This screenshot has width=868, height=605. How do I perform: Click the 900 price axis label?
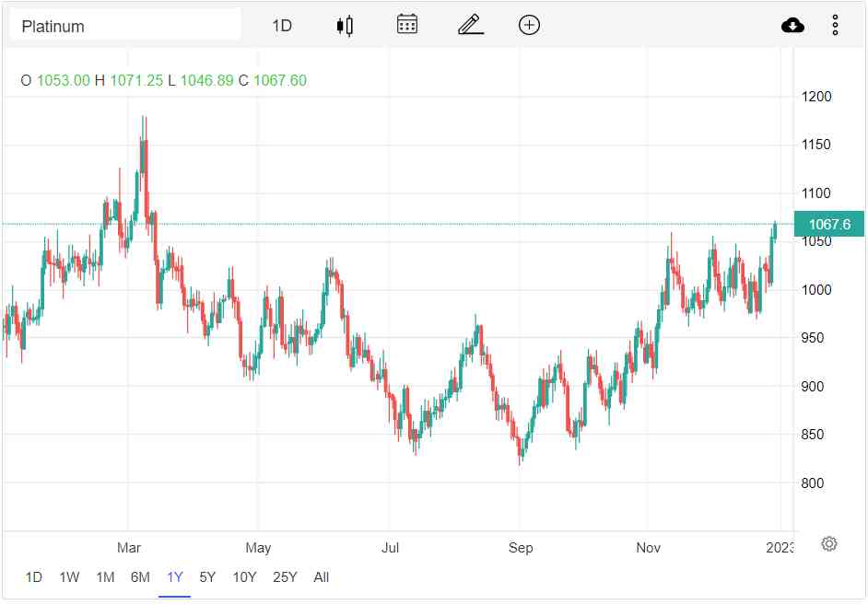(812, 387)
